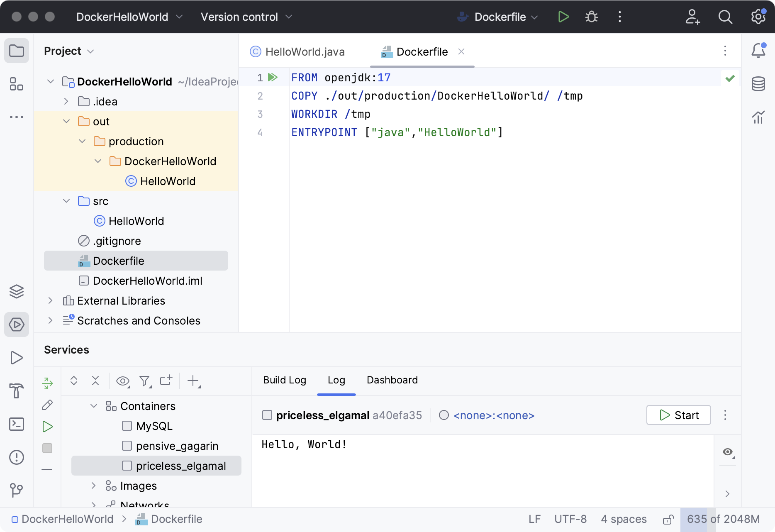775x532 pixels.
Task: Collapse all nodes in the Services tree
Action: pos(95,381)
